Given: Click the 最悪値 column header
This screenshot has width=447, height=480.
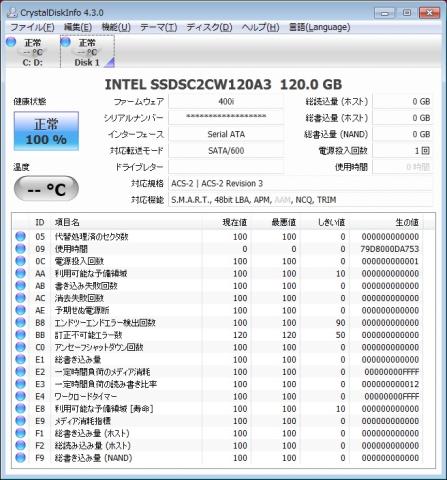Looking at the screenshot, I should point(275,222).
